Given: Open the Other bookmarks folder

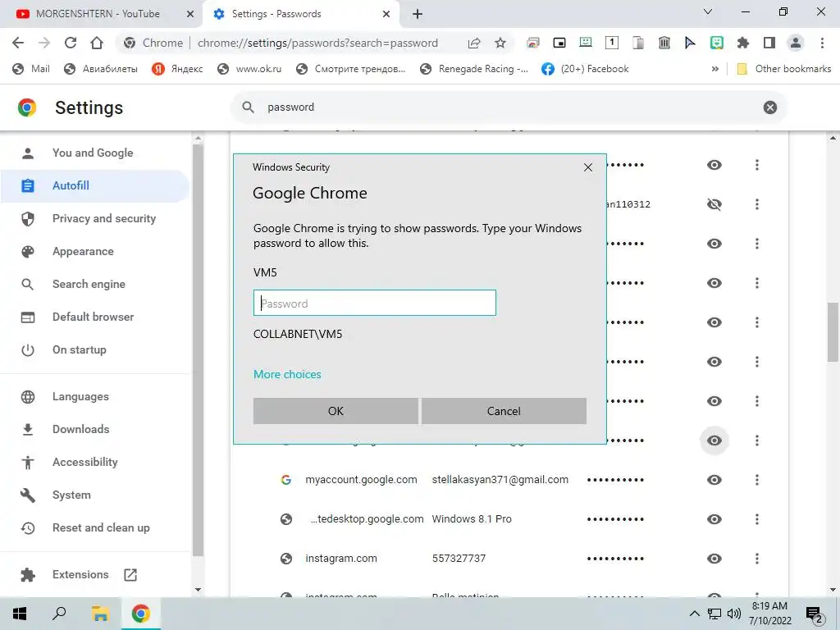Looking at the screenshot, I should [784, 69].
